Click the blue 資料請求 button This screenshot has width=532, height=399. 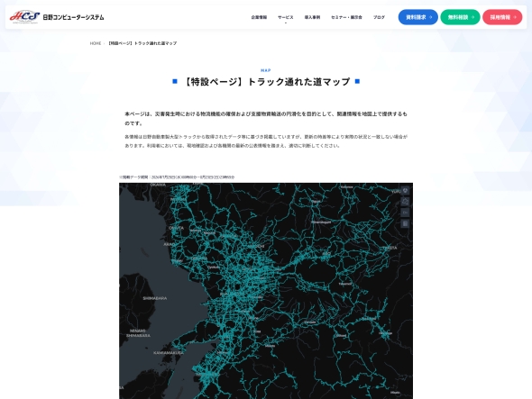click(x=418, y=17)
